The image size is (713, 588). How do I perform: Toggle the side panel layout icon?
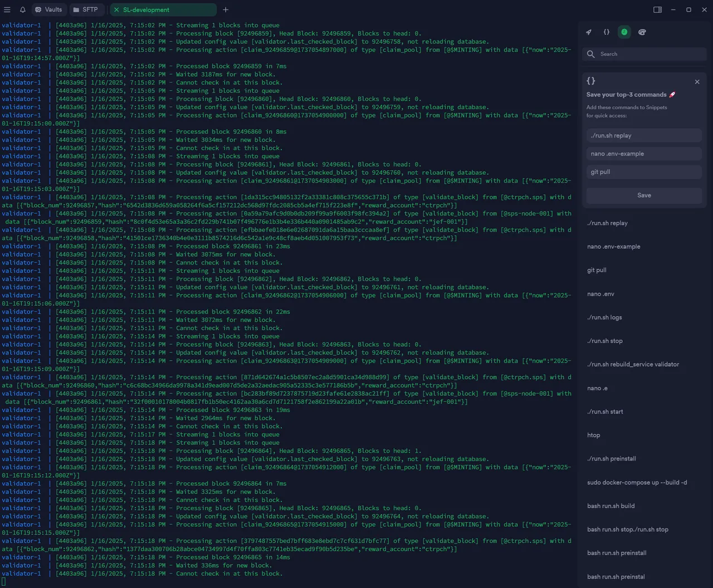pos(657,9)
